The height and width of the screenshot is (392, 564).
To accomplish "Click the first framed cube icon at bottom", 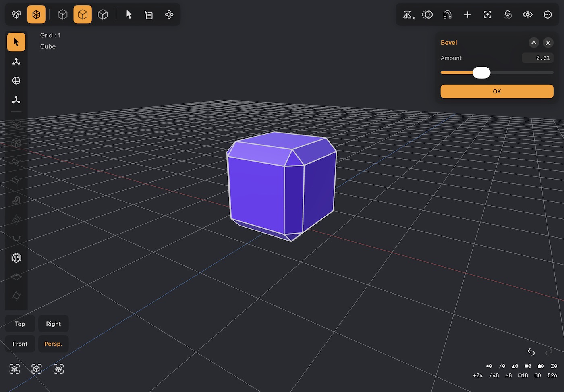I will tap(15, 369).
